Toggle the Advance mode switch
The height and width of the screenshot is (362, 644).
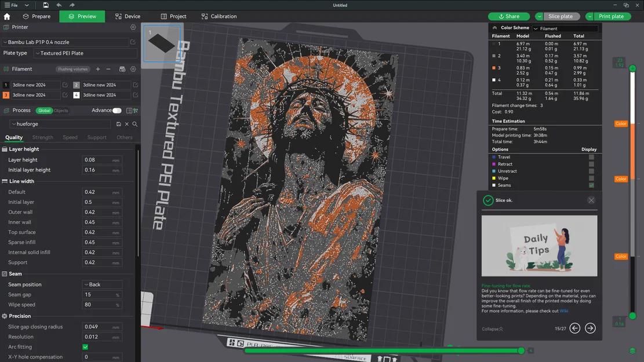tap(117, 111)
